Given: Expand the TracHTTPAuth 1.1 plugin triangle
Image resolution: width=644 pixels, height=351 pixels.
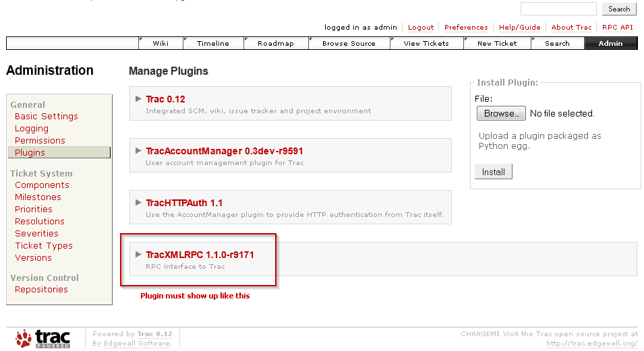Looking at the screenshot, I should coord(138,202).
